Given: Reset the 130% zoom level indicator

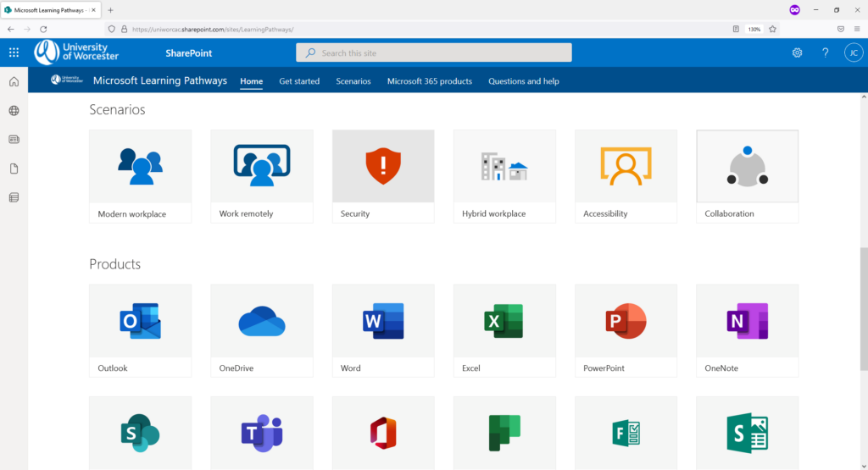Looking at the screenshot, I should [x=754, y=30].
